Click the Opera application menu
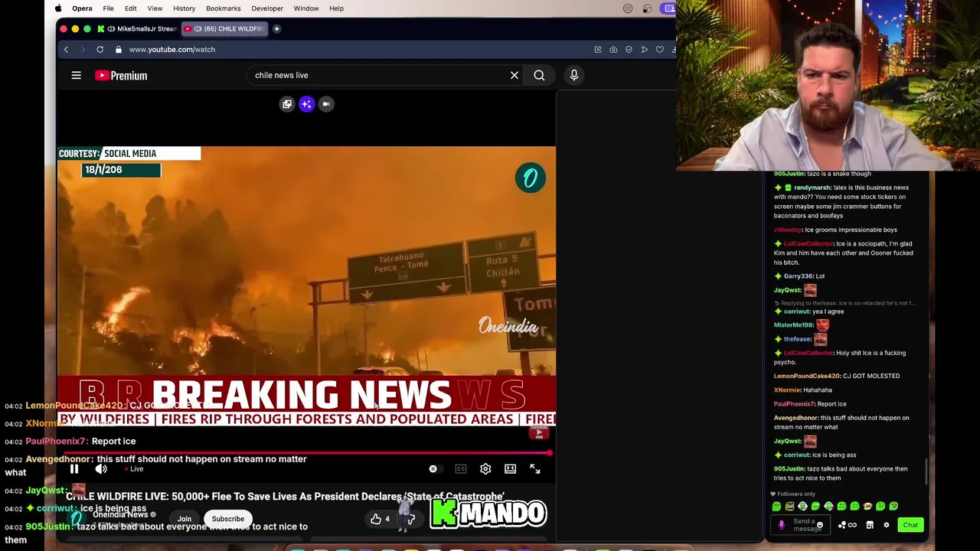980x551 pixels. coord(82,8)
